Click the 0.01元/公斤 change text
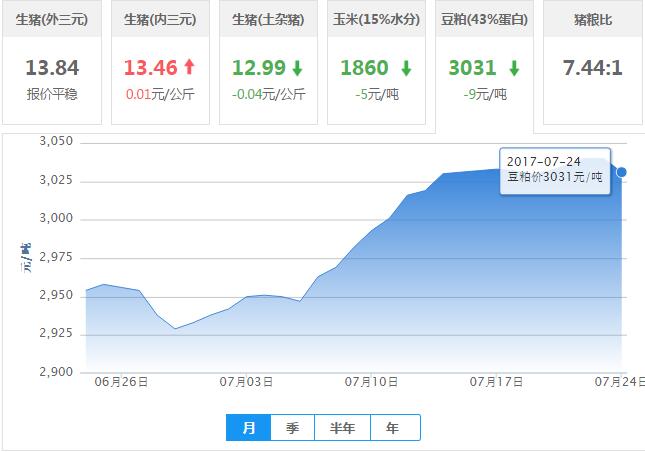 pyautogui.click(x=160, y=94)
